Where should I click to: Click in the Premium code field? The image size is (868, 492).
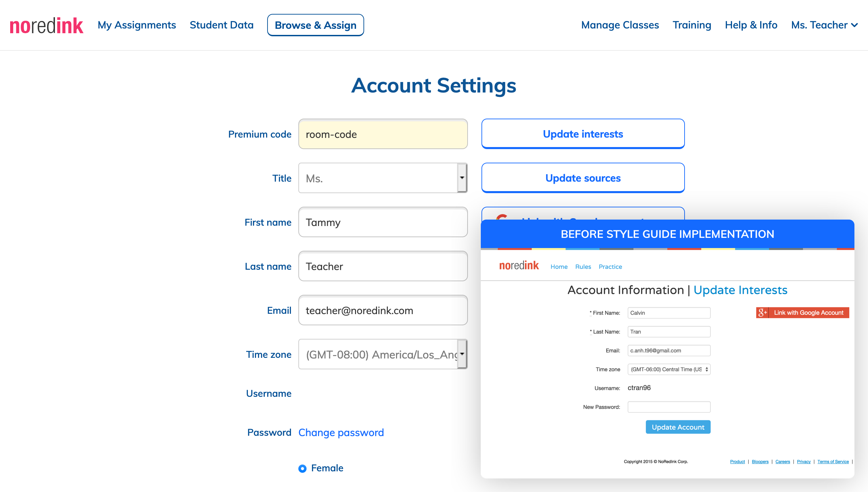[383, 134]
